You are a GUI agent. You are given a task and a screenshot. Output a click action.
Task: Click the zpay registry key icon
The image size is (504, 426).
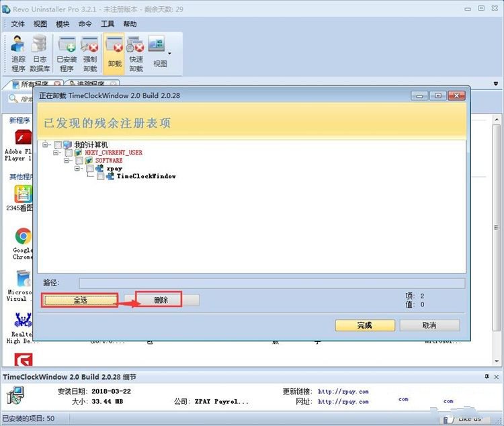pos(99,168)
